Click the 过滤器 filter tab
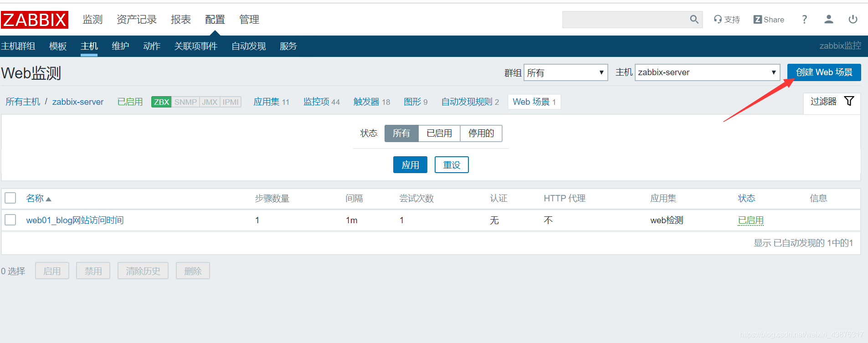This screenshot has width=868, height=343. [x=832, y=101]
